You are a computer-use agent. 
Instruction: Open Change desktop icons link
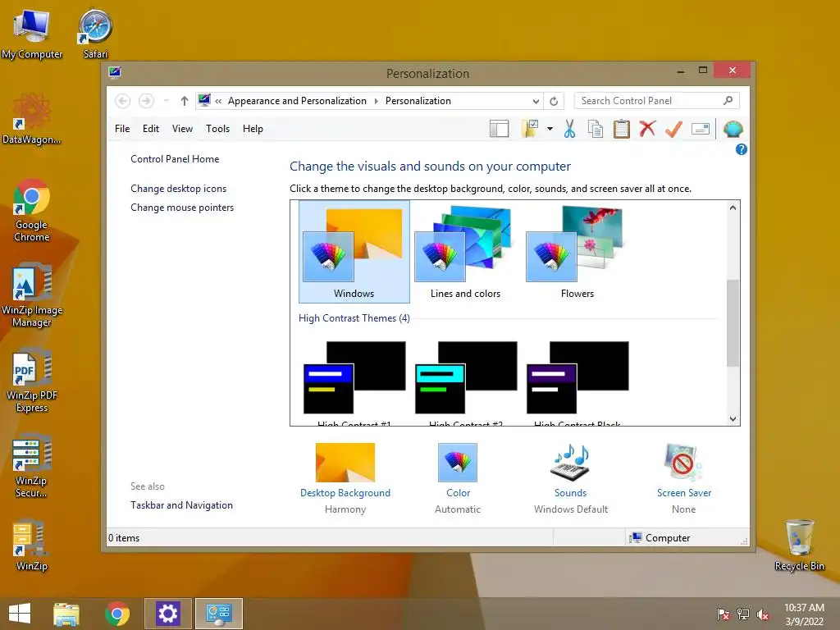tap(178, 189)
